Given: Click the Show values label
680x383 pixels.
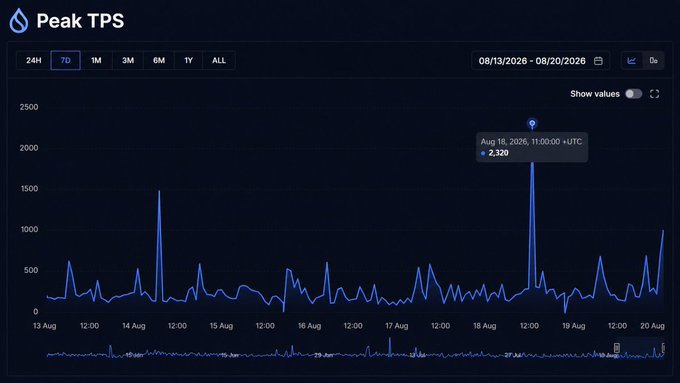Looking at the screenshot, I should click(x=595, y=94).
